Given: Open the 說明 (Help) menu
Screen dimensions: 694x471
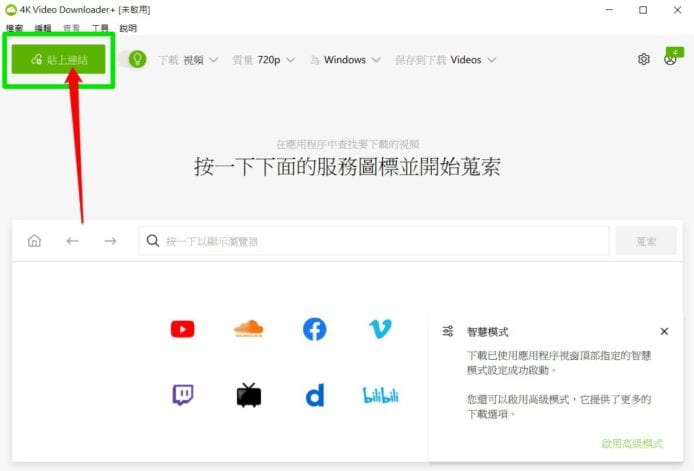Looking at the screenshot, I should coord(128,28).
